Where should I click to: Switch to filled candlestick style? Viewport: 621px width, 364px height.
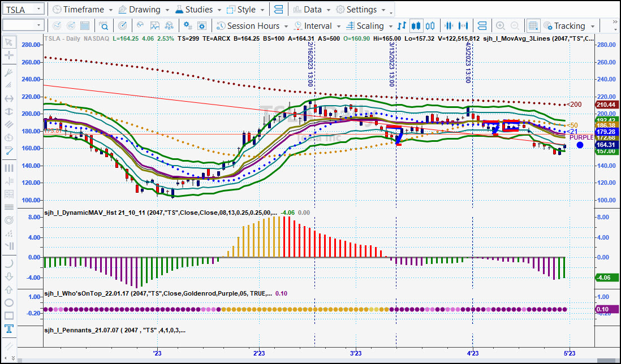[x=416, y=26]
